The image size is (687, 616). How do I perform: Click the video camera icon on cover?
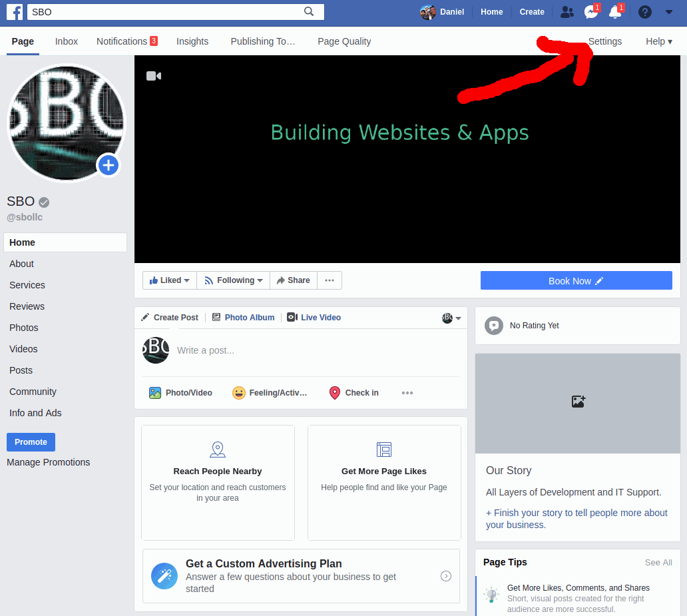click(x=154, y=76)
